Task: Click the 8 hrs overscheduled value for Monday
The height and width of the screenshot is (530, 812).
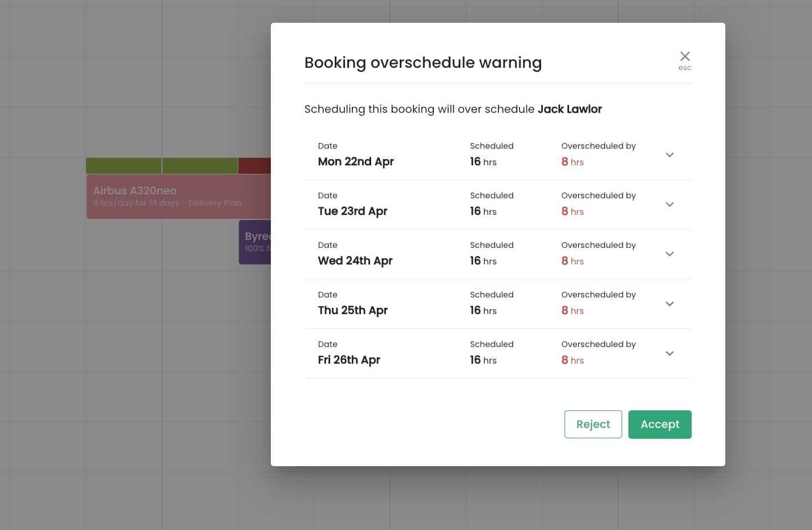Action: point(573,162)
